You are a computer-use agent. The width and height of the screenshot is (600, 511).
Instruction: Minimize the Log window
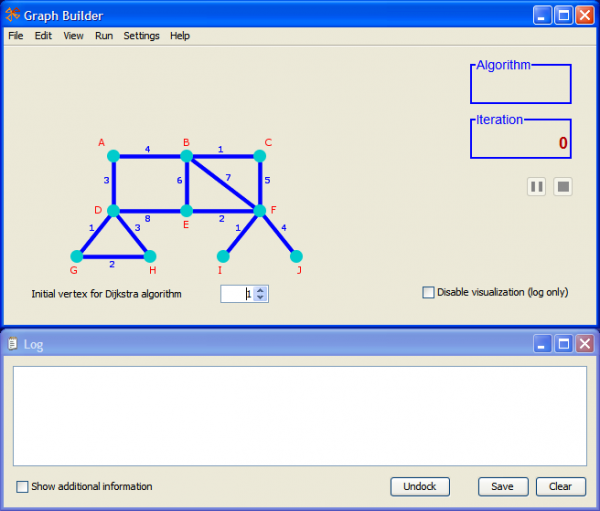click(542, 343)
